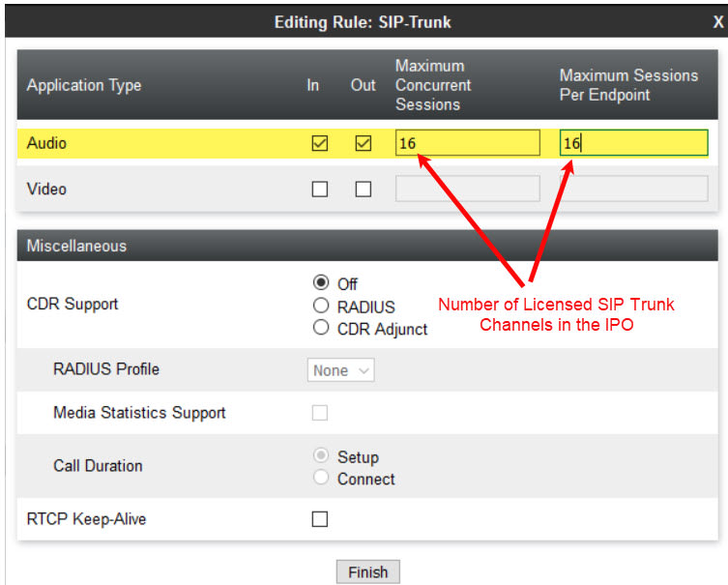Click the Maximum Sessions Per Endpoint header
728x585 pixels.
(x=628, y=85)
